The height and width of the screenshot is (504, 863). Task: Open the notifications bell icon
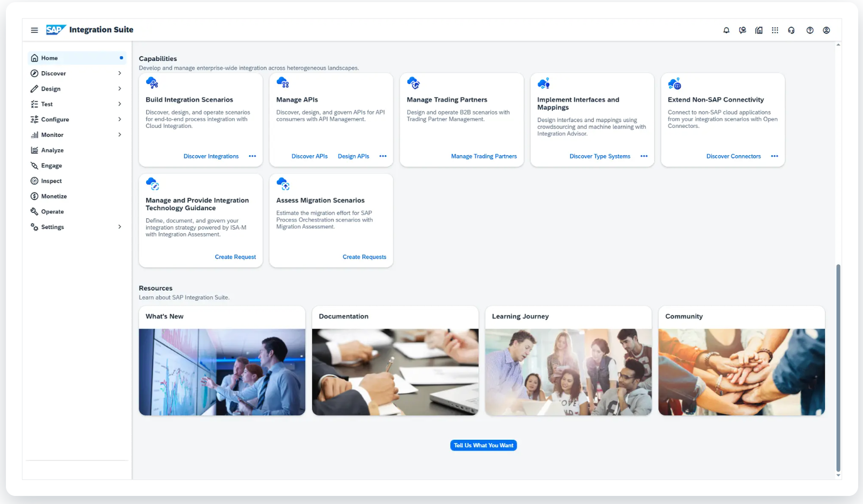point(726,30)
